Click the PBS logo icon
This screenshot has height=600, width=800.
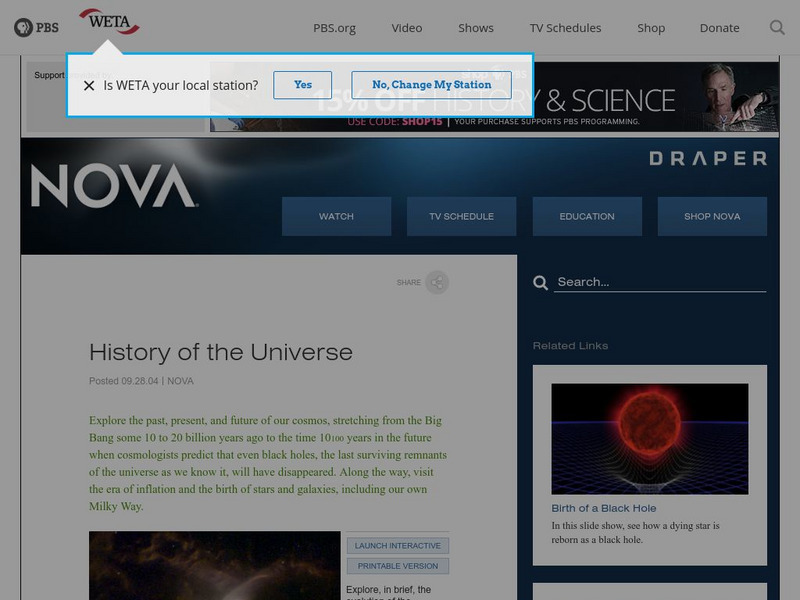point(36,28)
